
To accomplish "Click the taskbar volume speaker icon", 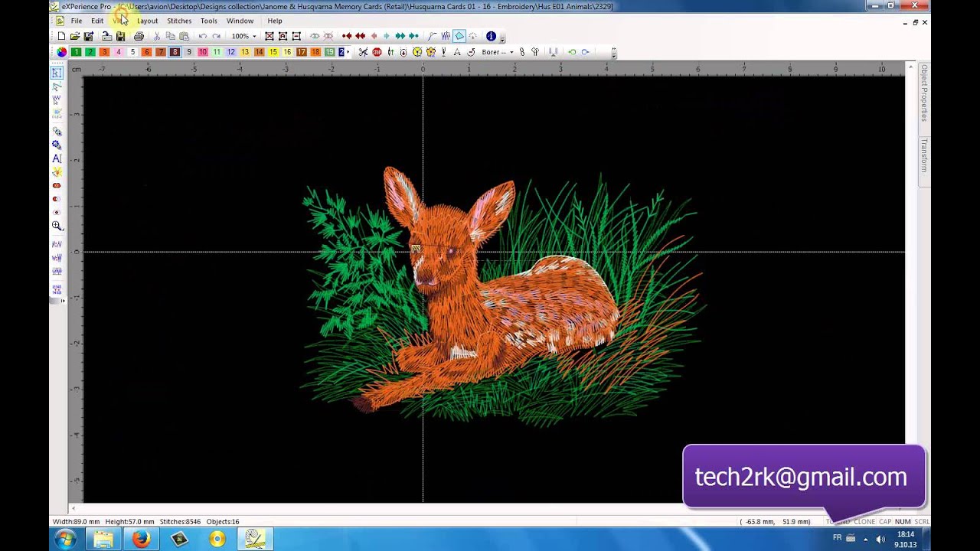I will click(x=880, y=539).
